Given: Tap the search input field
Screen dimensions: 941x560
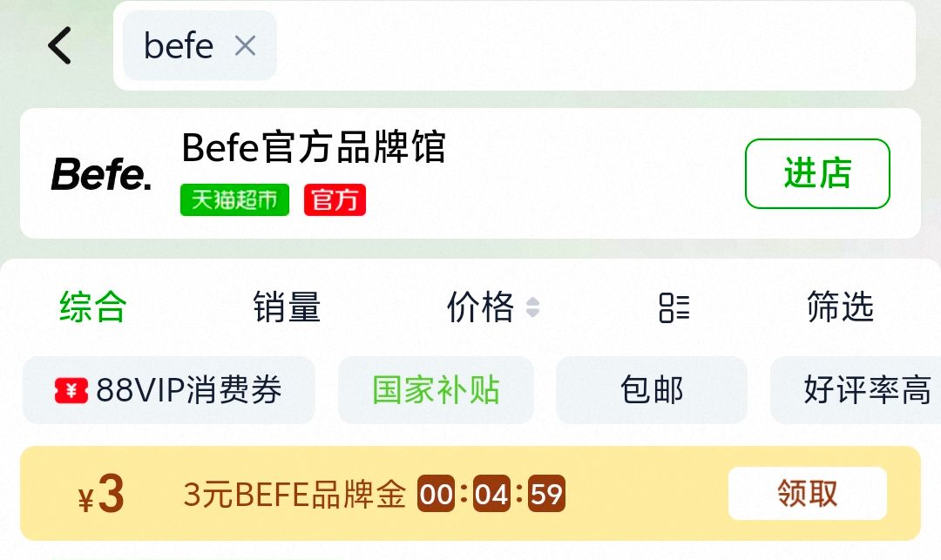Looking at the screenshot, I should coord(592,45).
